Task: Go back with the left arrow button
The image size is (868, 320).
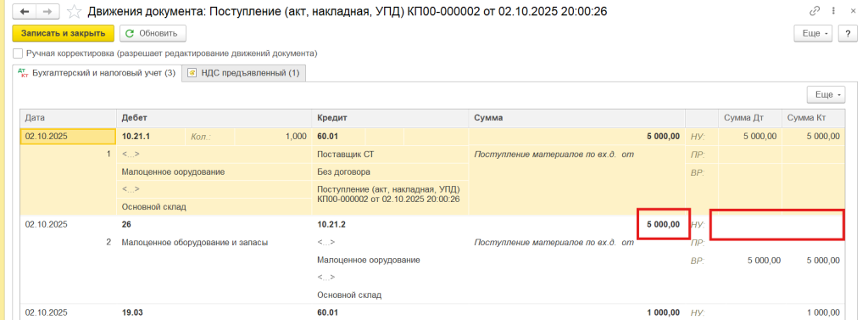Action: [25, 11]
